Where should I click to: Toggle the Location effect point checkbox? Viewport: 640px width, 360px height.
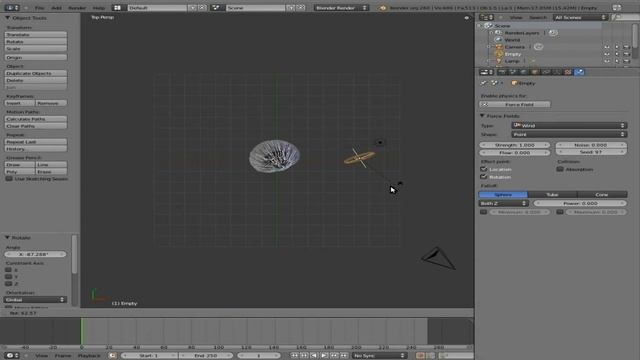(x=484, y=169)
